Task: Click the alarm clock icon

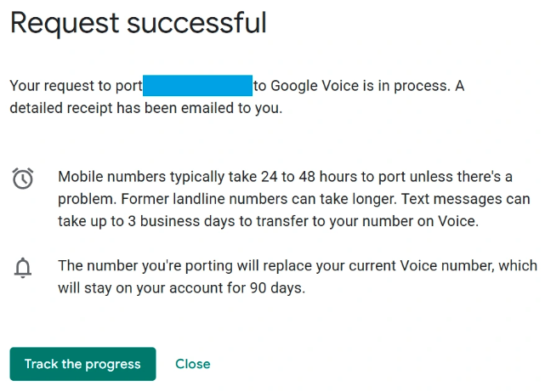Action: click(x=23, y=179)
